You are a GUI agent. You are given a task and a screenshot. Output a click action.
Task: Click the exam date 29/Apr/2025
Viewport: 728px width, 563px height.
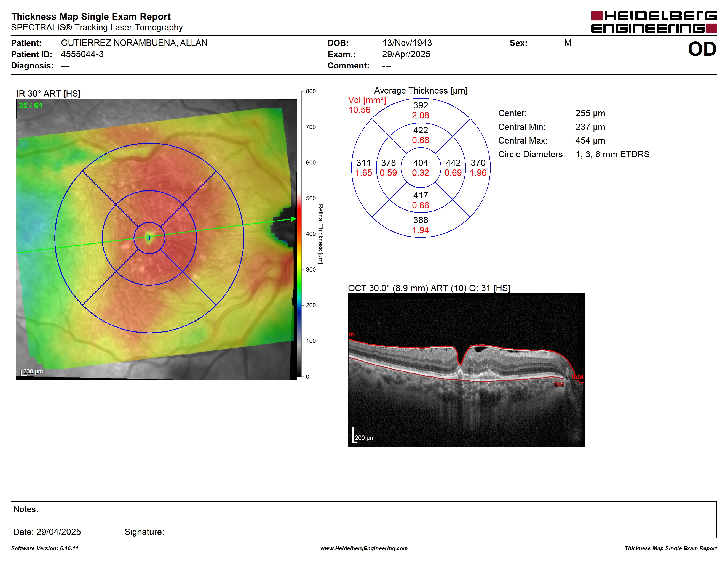(406, 54)
